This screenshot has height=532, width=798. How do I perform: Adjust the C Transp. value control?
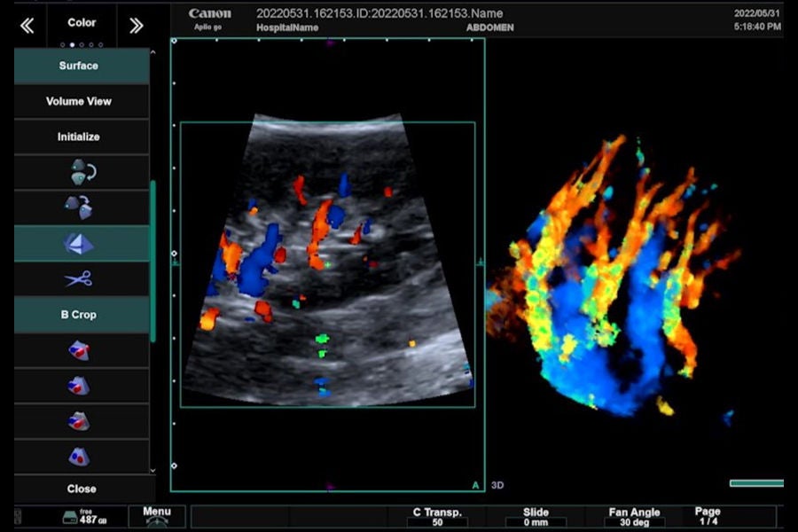[437, 517]
